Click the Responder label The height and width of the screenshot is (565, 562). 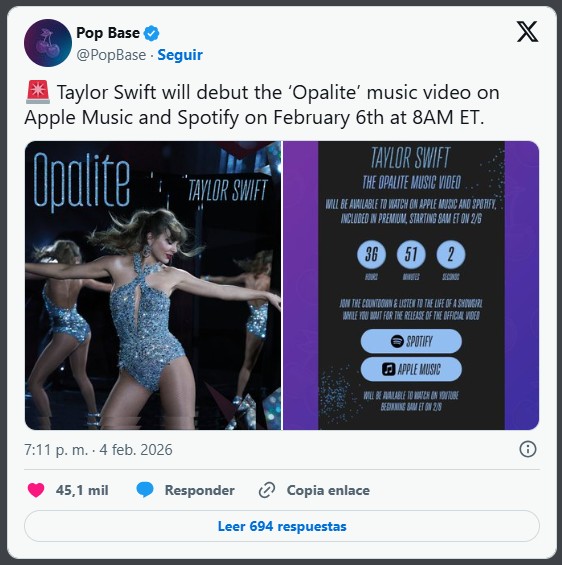pos(200,490)
